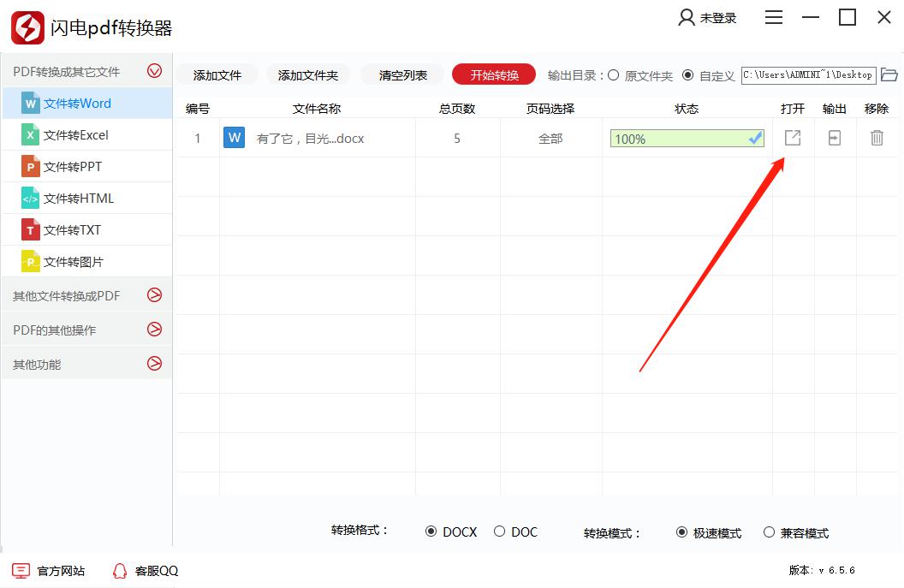Screen dimensions: 904x588
Task: Open the hamburger menu at the top right
Action: pos(774,17)
